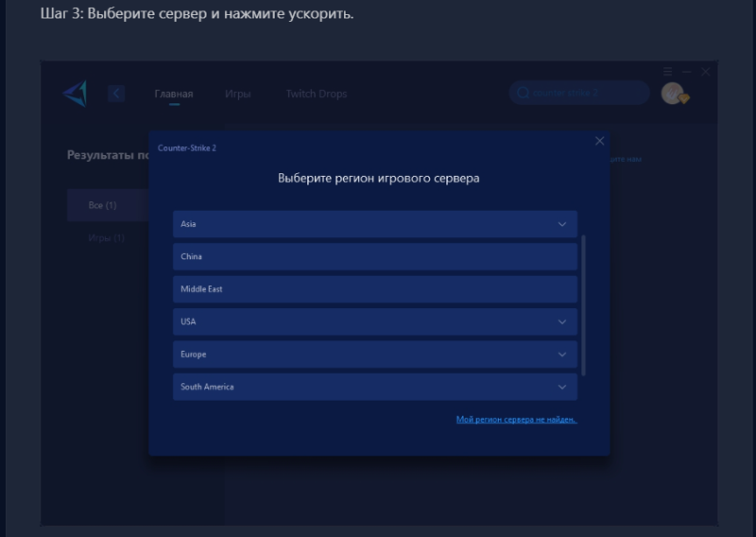
Task: Click the search magnifier icon
Action: click(524, 93)
